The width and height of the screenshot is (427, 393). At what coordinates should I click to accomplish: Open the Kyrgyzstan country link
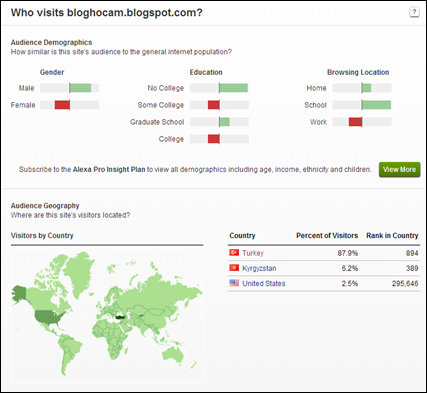click(x=259, y=268)
